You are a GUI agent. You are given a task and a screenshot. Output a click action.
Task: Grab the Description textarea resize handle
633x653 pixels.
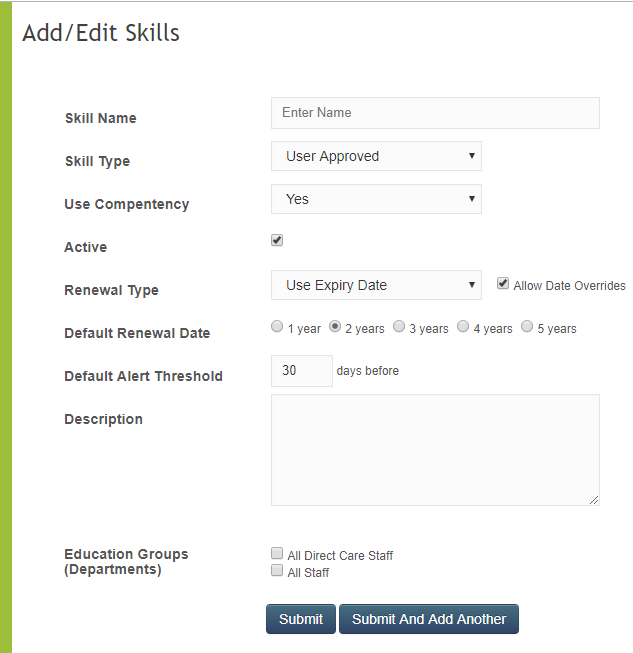(x=594, y=499)
